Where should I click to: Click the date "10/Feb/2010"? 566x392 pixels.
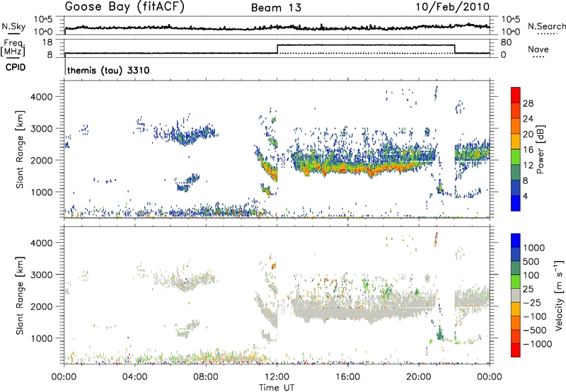pos(453,7)
